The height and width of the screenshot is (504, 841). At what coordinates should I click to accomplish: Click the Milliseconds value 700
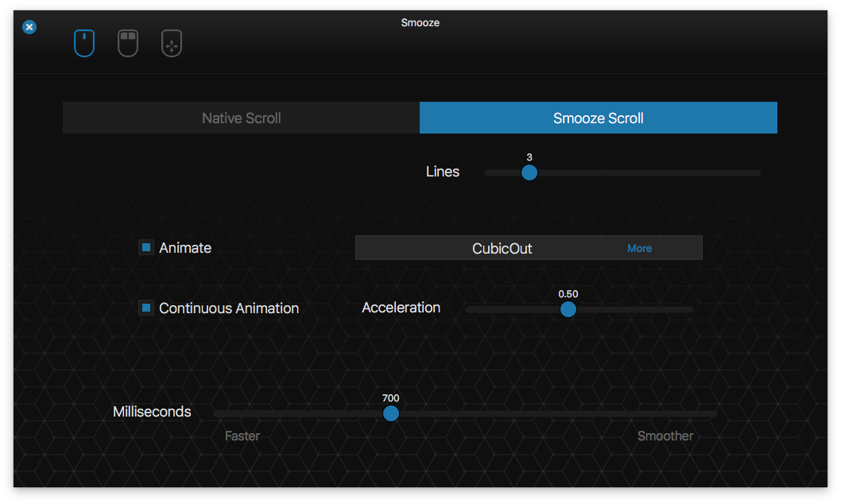click(390, 397)
